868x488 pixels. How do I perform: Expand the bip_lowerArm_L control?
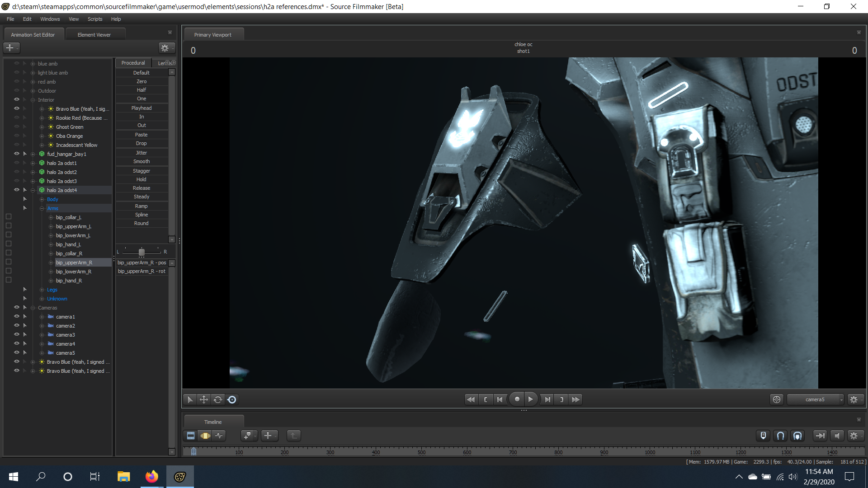tap(51, 235)
